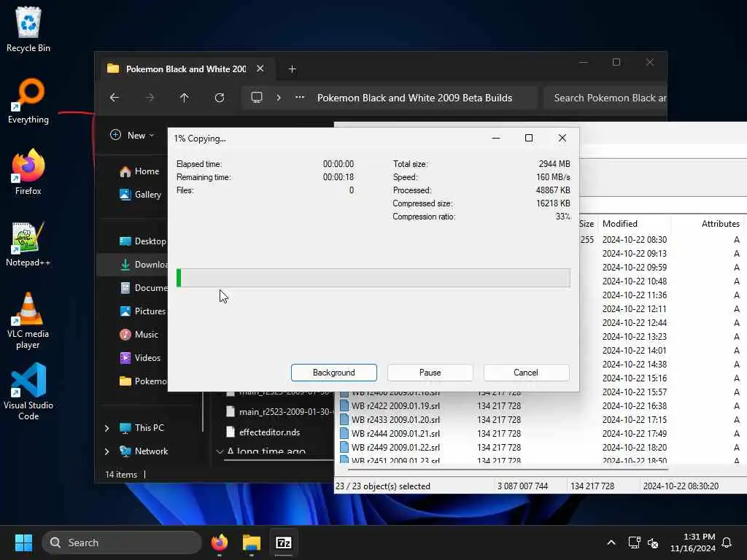Open Firefox desktop shortcut
The image size is (747, 560).
click(x=28, y=172)
